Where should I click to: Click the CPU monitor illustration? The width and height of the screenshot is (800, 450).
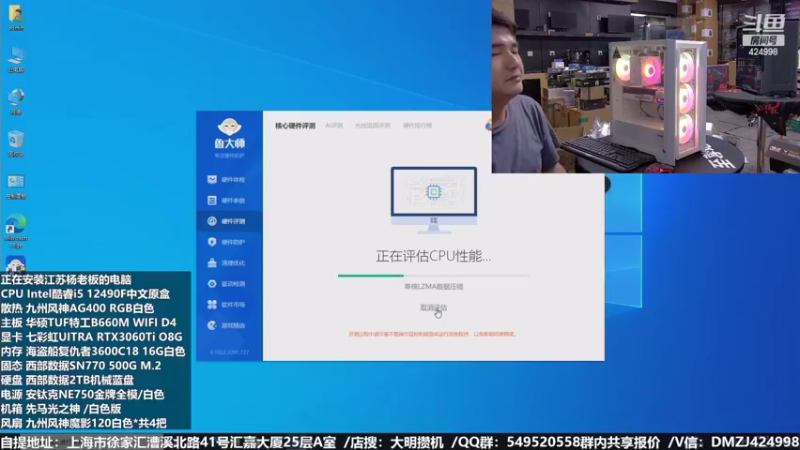pos(434,200)
